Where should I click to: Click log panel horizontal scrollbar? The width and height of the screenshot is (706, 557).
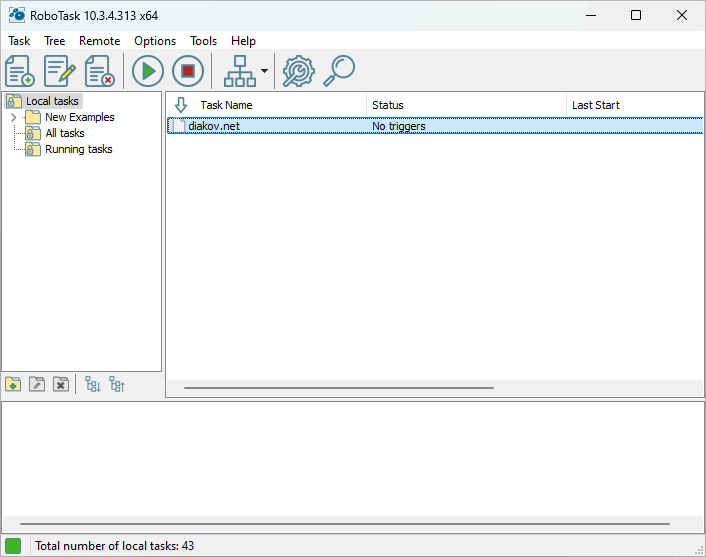click(345, 524)
